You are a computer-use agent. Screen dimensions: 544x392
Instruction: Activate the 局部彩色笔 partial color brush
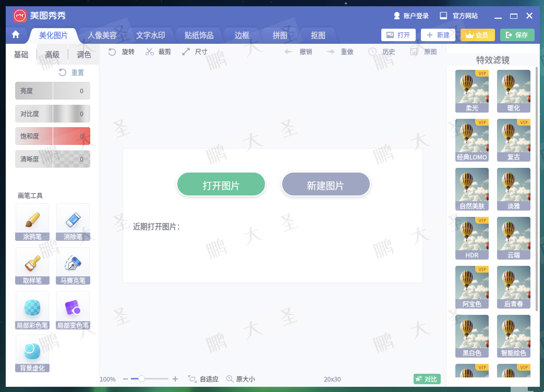(x=32, y=309)
